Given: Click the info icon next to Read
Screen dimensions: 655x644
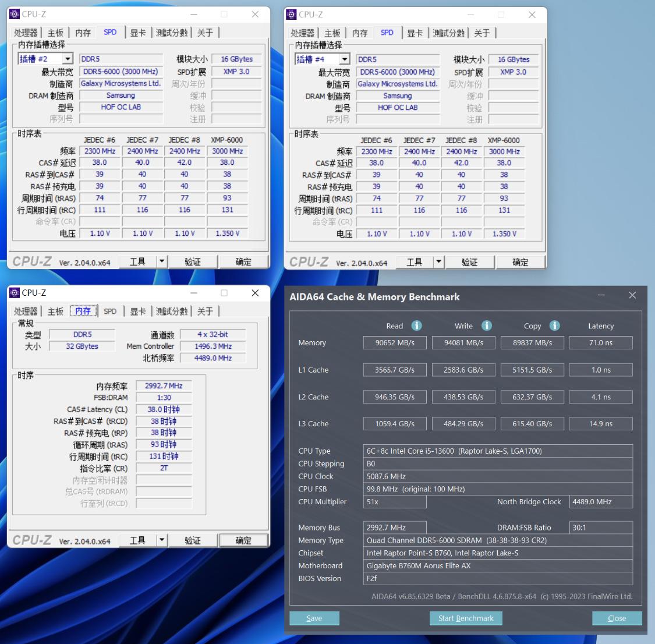Looking at the screenshot, I should [x=416, y=325].
